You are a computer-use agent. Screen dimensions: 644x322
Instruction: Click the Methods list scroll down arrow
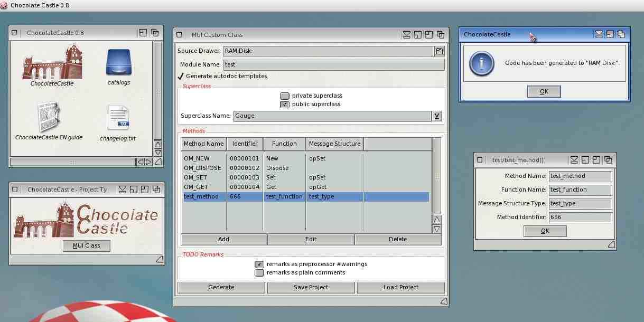pos(436,229)
